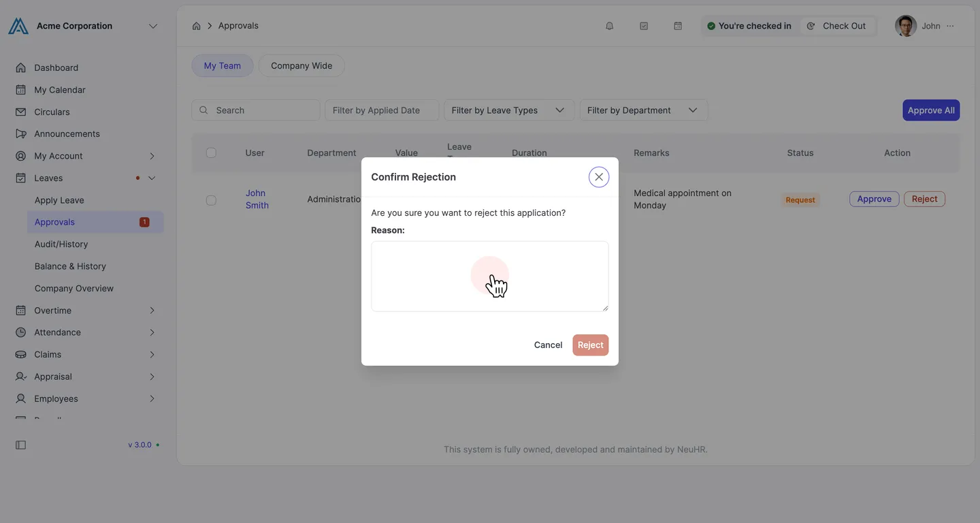Expand the Acme Corporation company switcher
Screen dimensions: 980x523
point(153,26)
